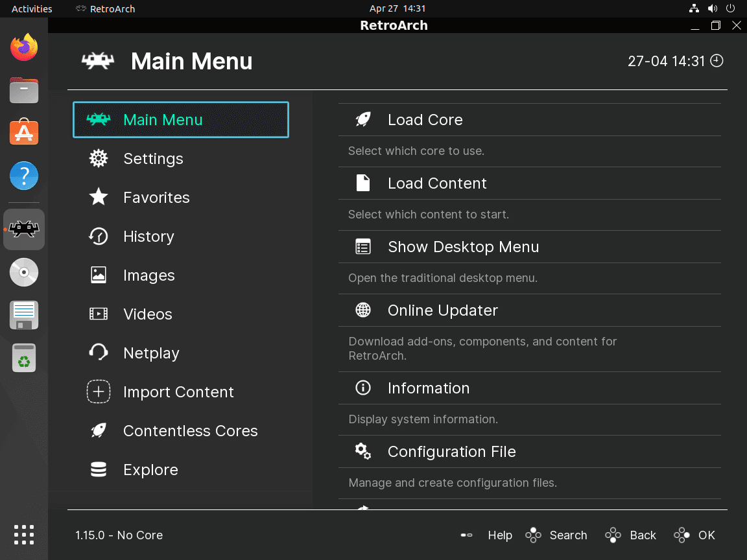747x560 pixels.
Task: Select the Netplay icon
Action: click(98, 353)
